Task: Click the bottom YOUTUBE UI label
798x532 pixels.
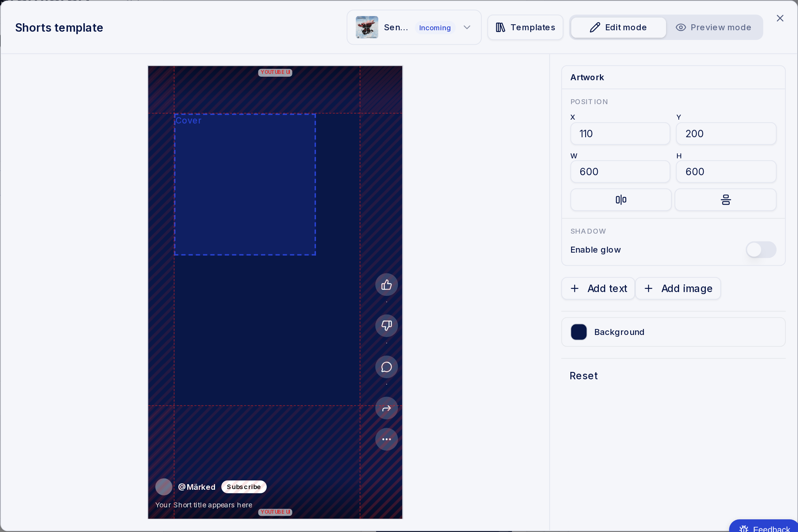Action: click(x=275, y=512)
